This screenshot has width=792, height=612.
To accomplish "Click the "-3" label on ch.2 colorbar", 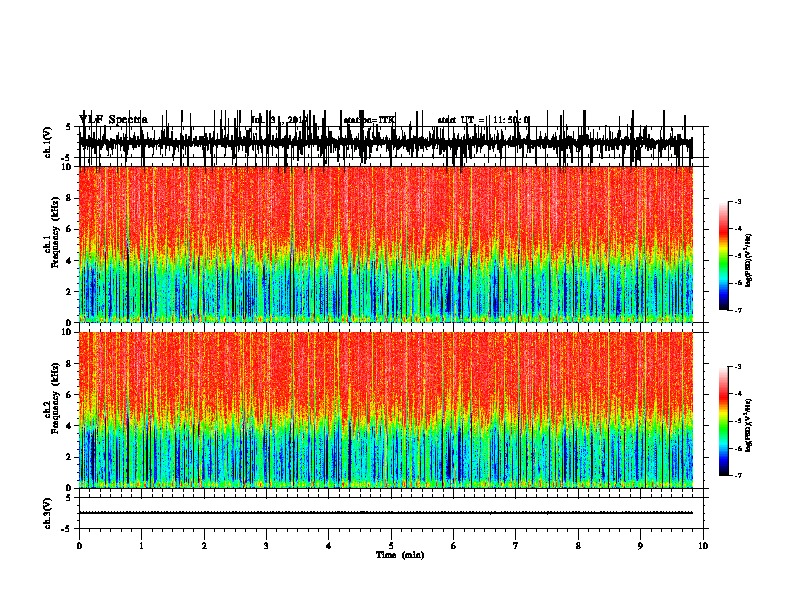I will coord(737,367).
